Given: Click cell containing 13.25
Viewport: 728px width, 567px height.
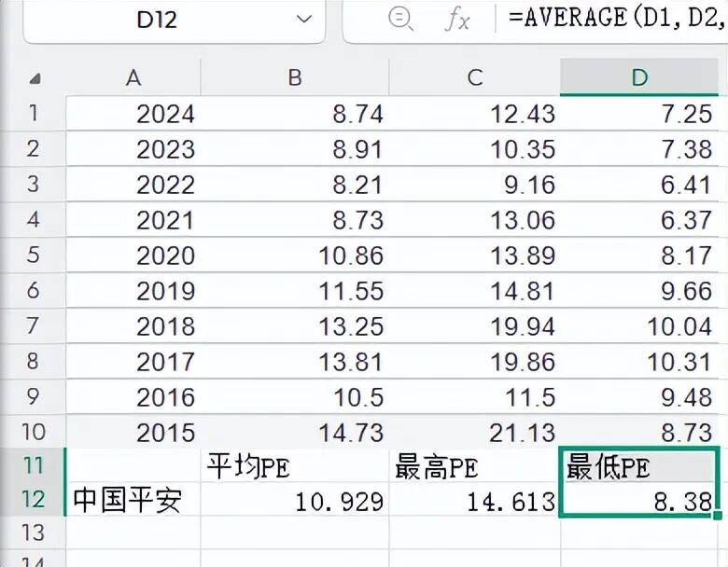Looking at the screenshot, I should (295, 325).
